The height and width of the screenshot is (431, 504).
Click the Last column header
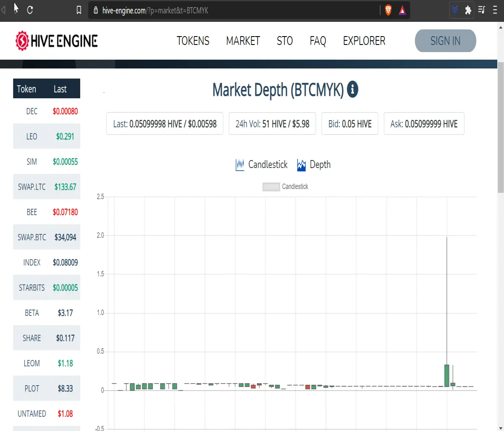(x=60, y=89)
